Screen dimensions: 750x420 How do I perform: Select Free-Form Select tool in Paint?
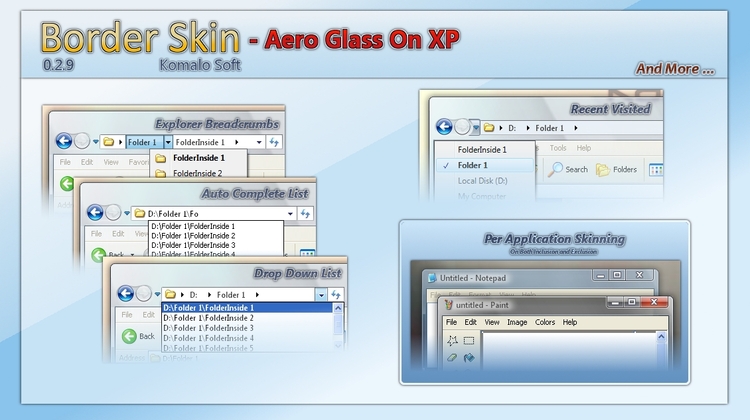452,341
